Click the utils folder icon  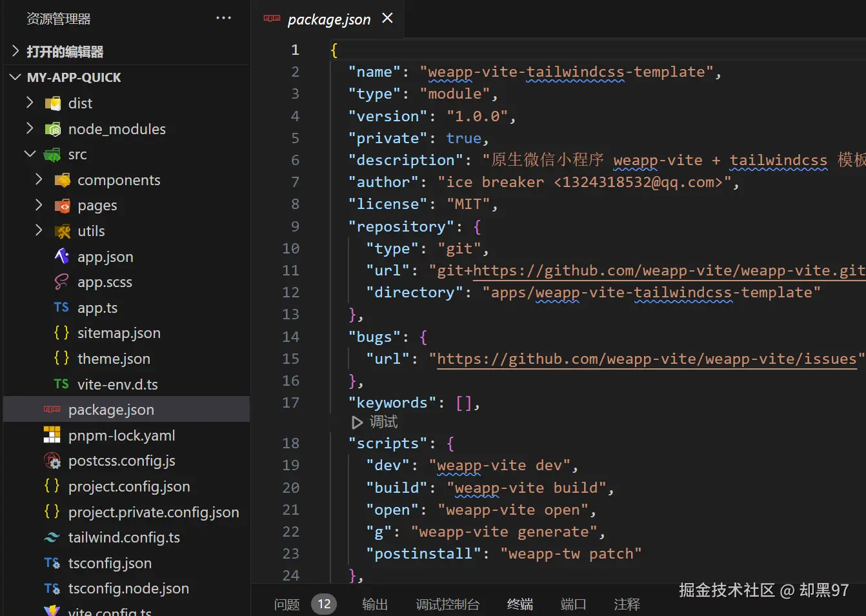coord(62,231)
